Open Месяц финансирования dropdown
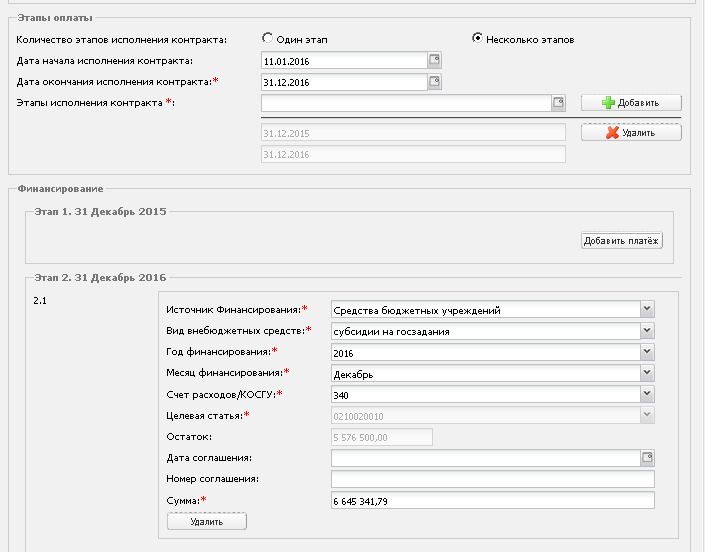 coord(647,373)
